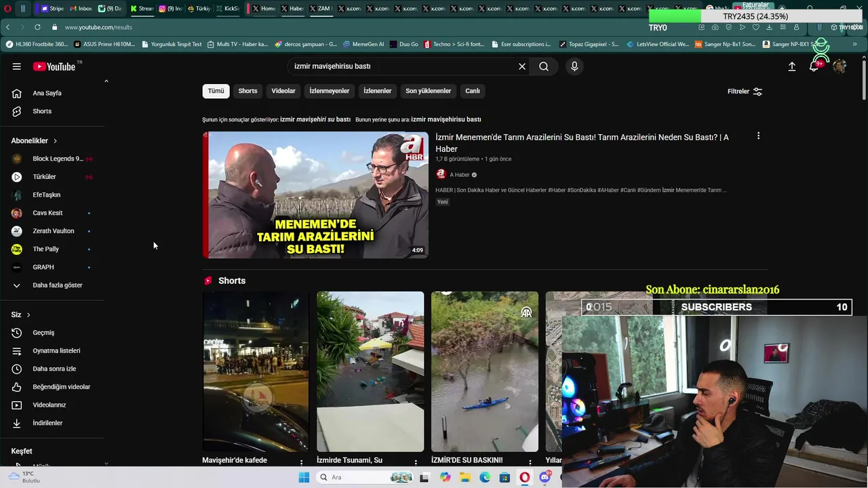Open Microsoft Edge from taskbar
Image resolution: width=868 pixels, height=488 pixels.
[x=485, y=477]
